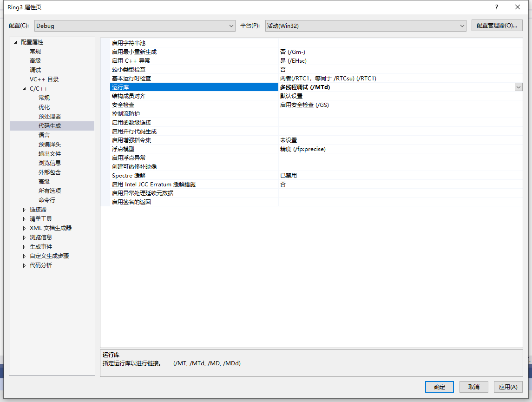Screen dimensions: 532x402
Task: Expand the 清单工具 tree node
Action: click(x=24, y=219)
